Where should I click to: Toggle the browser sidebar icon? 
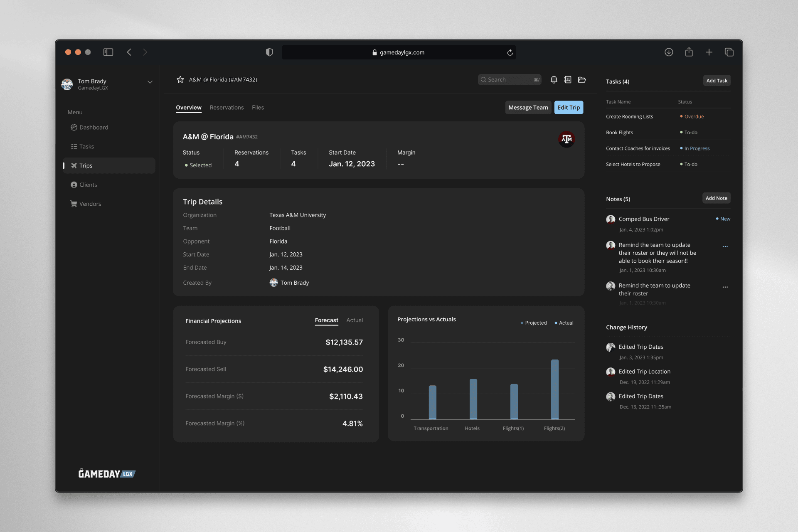point(108,52)
